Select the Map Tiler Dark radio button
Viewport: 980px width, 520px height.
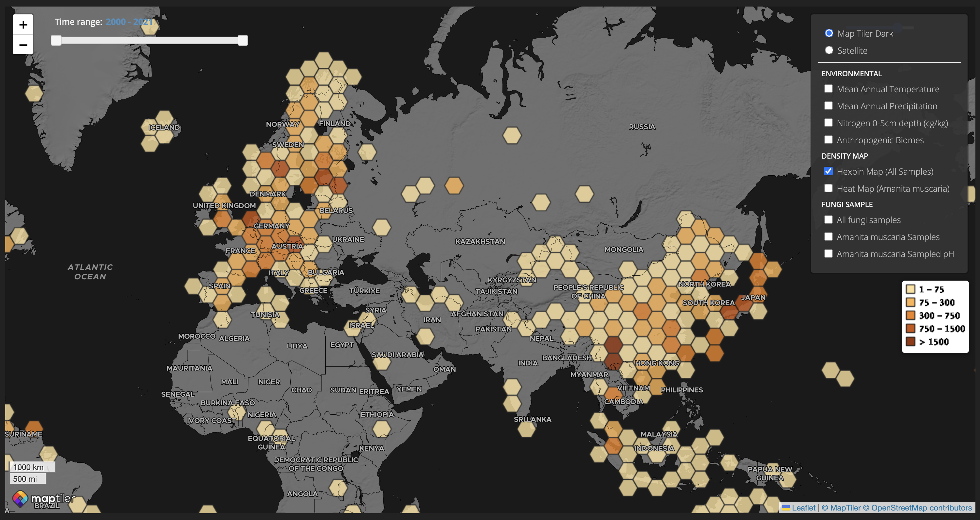829,33
